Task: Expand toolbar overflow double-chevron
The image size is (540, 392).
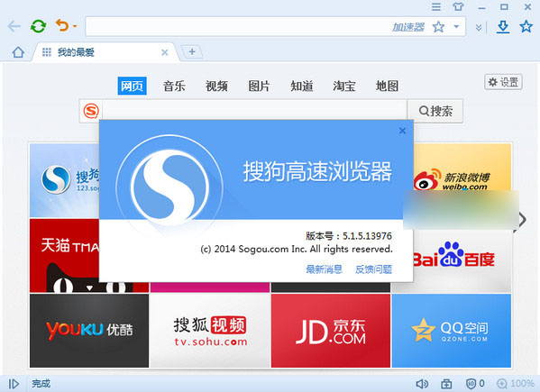Action: pos(479,27)
